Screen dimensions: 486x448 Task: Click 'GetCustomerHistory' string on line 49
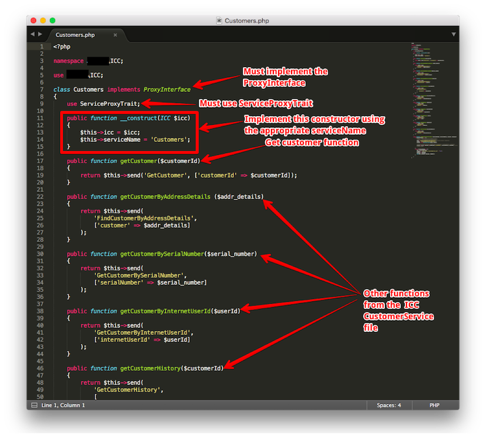point(127,390)
